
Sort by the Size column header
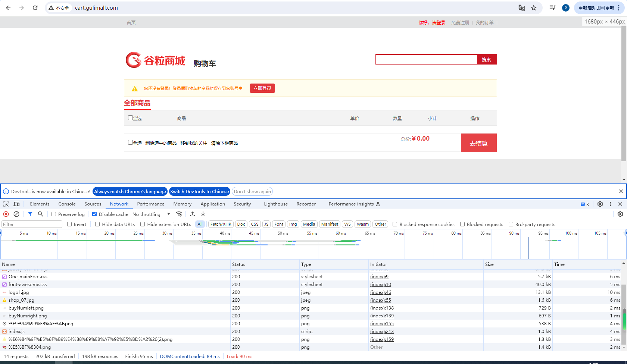coord(518,264)
